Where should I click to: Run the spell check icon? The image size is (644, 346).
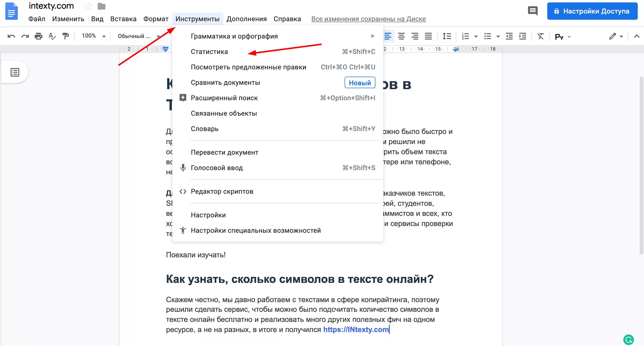pos(52,36)
